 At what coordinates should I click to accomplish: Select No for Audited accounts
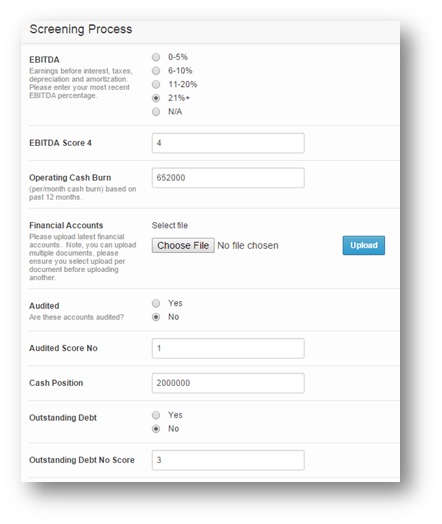coord(156,317)
